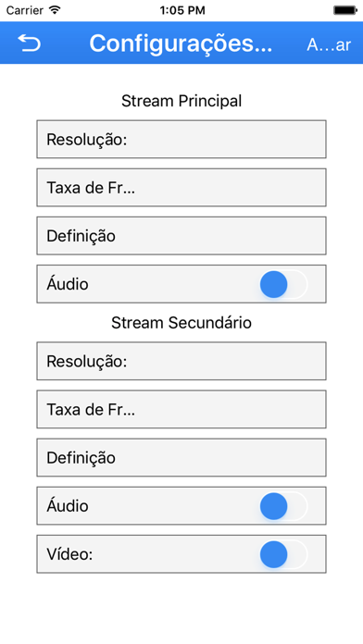Viewport: 363px width, 644px height.
Task: Open Taxa de Fr... selector in Stream Secundário
Action: point(181,409)
